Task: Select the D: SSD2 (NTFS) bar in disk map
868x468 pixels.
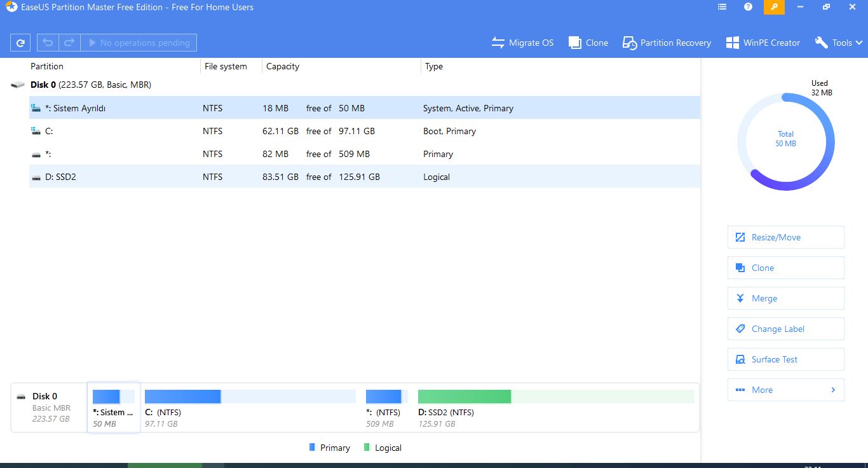Action: coord(556,397)
